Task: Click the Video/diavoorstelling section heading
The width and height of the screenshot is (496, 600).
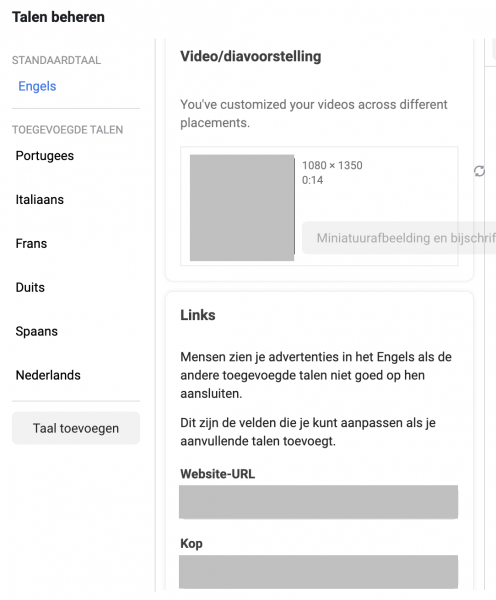Action: (251, 56)
